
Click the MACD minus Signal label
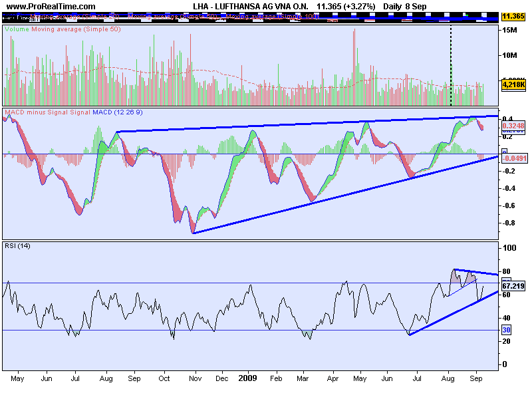click(x=37, y=112)
